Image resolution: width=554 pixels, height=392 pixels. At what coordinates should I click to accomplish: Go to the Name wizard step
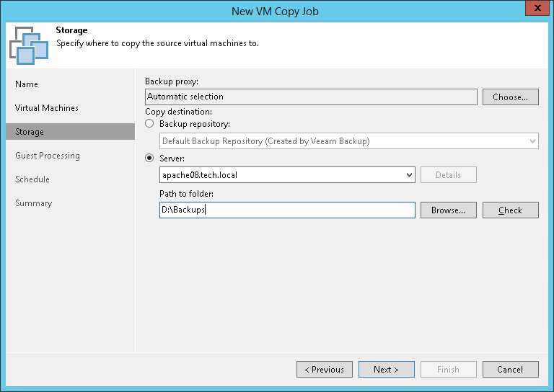[27, 84]
